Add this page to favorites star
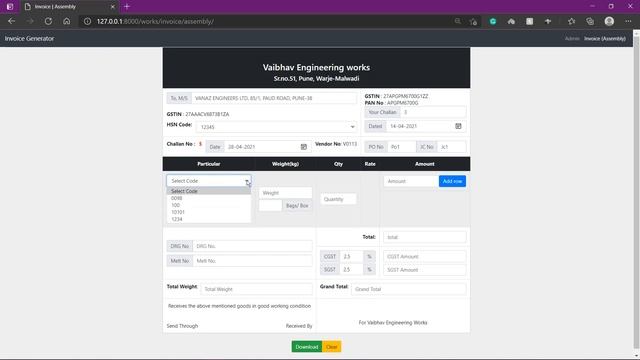The width and height of the screenshot is (640, 360). (473, 21)
